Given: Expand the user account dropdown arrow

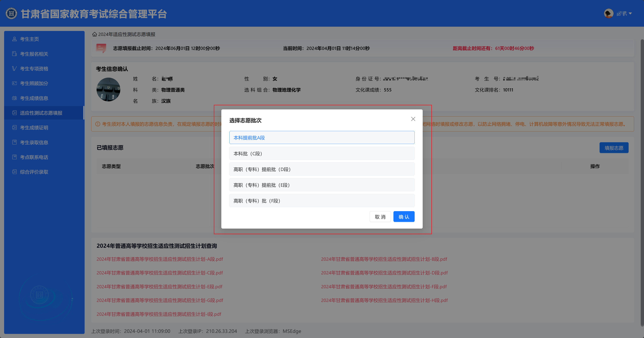Looking at the screenshot, I should 630,14.
